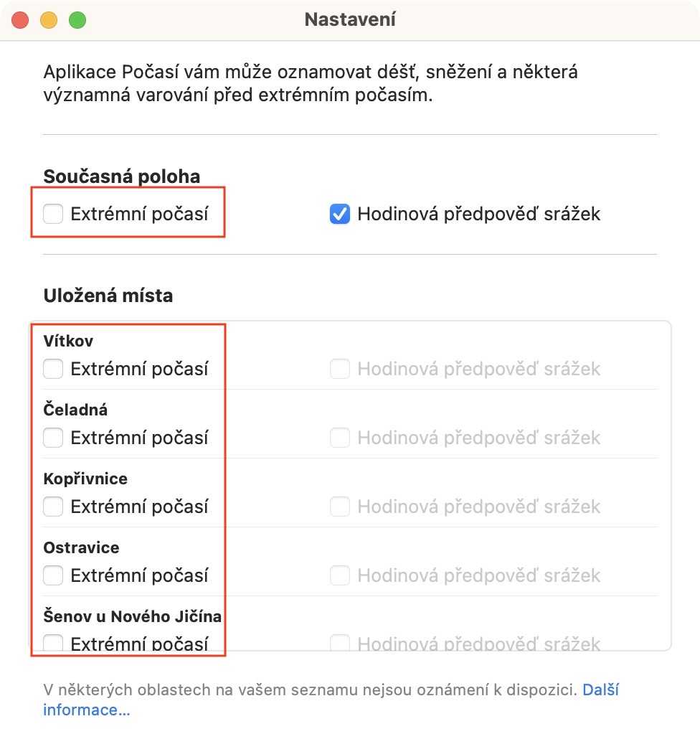The image size is (700, 739).
Task: Uncheck Hodinová předpověď srážek for current location
Action: (340, 214)
